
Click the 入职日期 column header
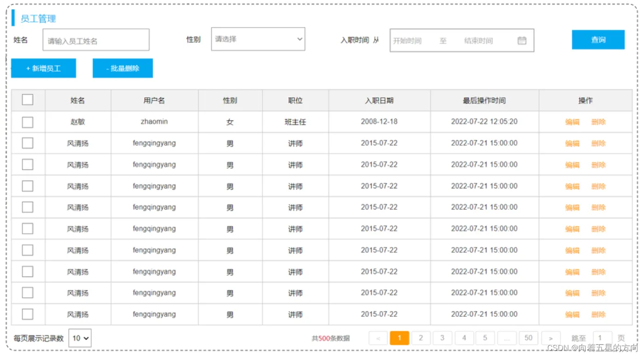pos(379,100)
